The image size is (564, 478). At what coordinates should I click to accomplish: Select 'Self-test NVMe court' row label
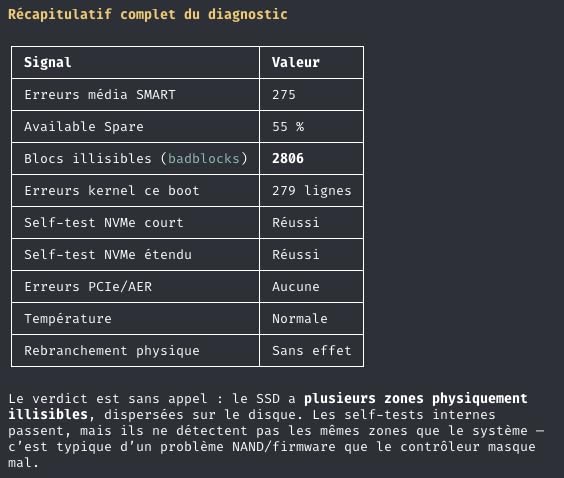104,223
